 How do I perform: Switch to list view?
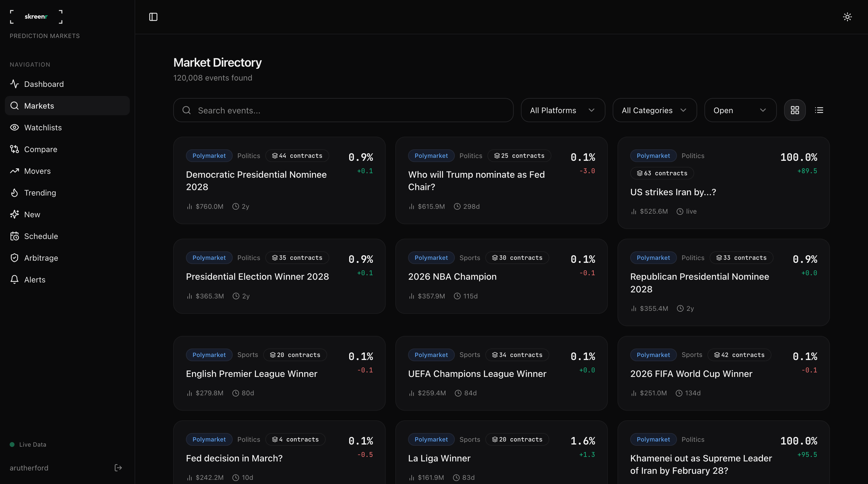click(x=819, y=110)
